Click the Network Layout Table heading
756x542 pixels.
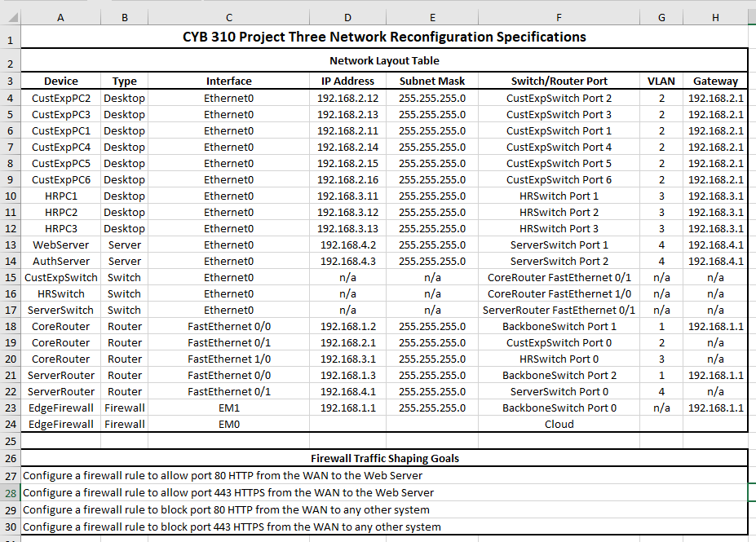pyautogui.click(x=384, y=60)
